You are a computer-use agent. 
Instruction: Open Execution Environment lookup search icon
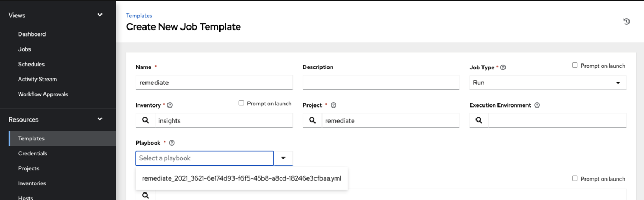click(479, 120)
